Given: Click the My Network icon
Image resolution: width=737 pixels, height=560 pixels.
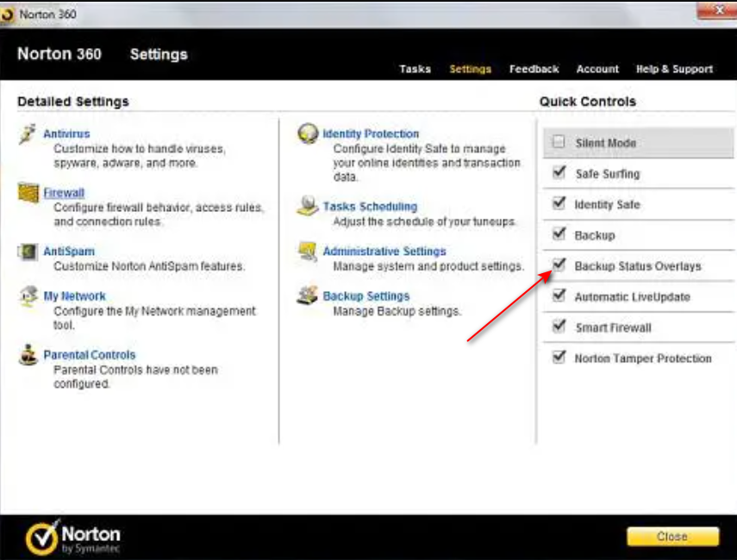Looking at the screenshot, I should (28, 296).
